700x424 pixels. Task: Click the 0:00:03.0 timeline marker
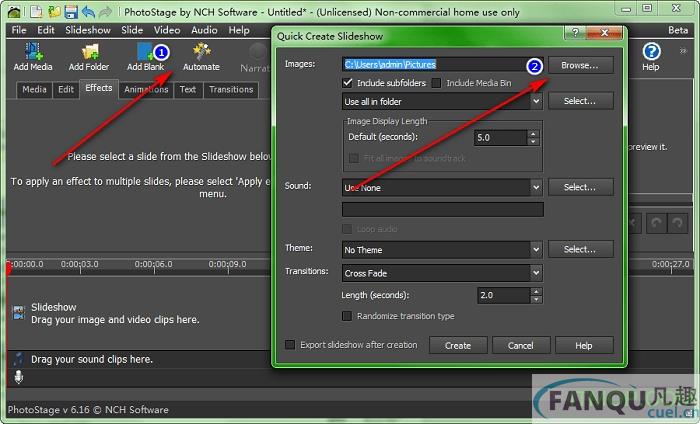[79, 264]
